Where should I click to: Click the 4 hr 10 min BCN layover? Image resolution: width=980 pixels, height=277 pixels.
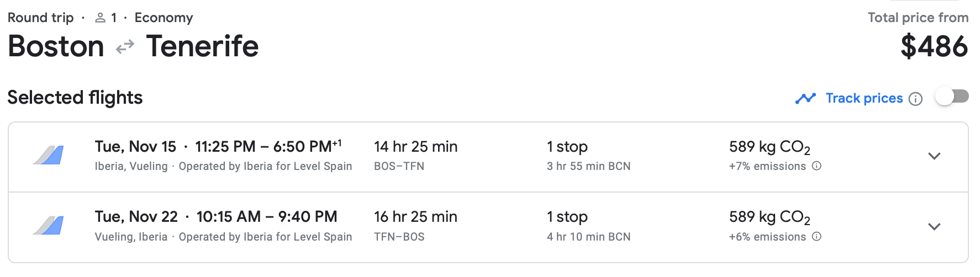pyautogui.click(x=588, y=237)
